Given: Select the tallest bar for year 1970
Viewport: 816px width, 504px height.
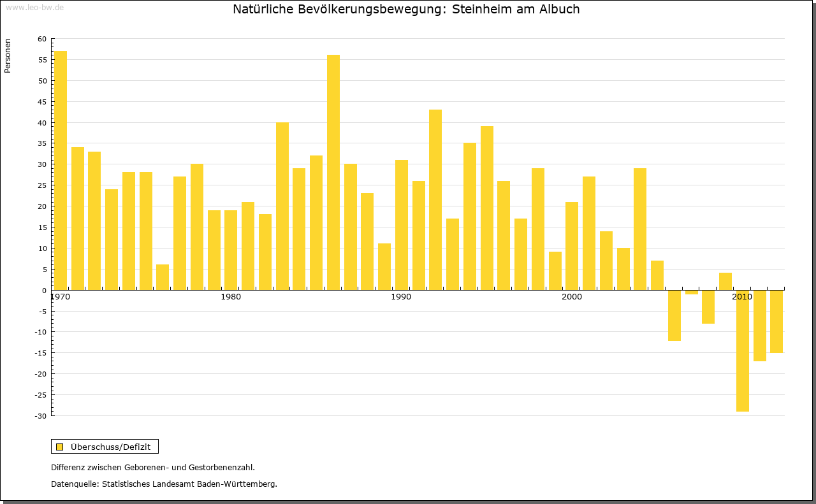Looking at the screenshot, I should pos(61,170).
